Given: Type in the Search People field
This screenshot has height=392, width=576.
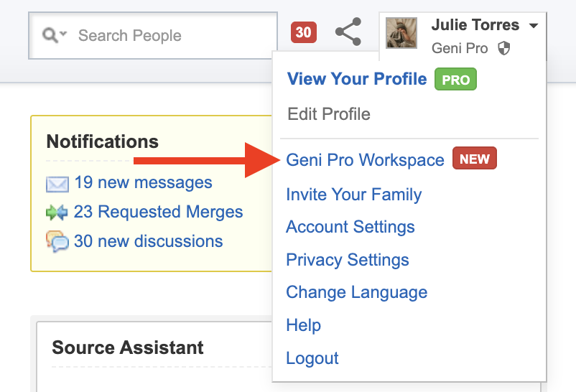Looking at the screenshot, I should [172, 35].
